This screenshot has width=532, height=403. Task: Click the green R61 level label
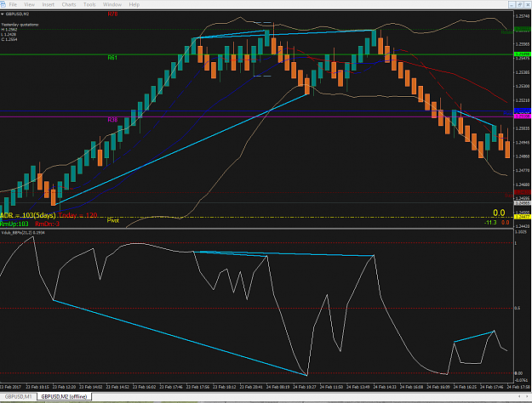pyautogui.click(x=112, y=58)
